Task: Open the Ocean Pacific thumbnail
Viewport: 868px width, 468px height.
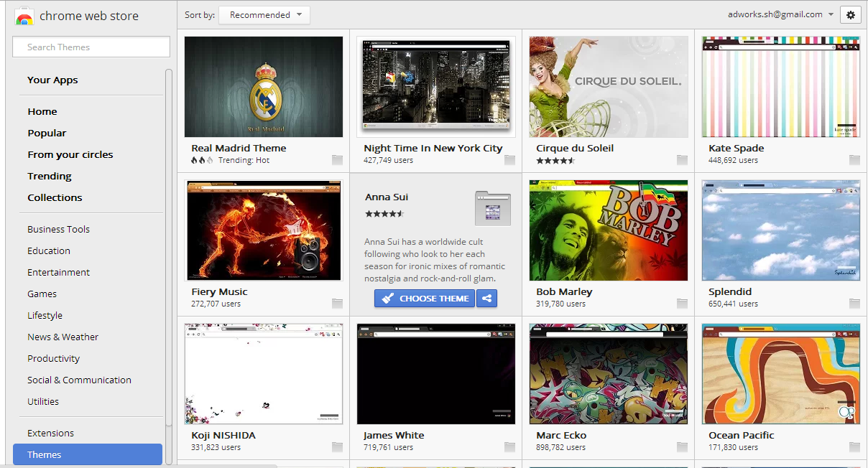Action: point(781,374)
